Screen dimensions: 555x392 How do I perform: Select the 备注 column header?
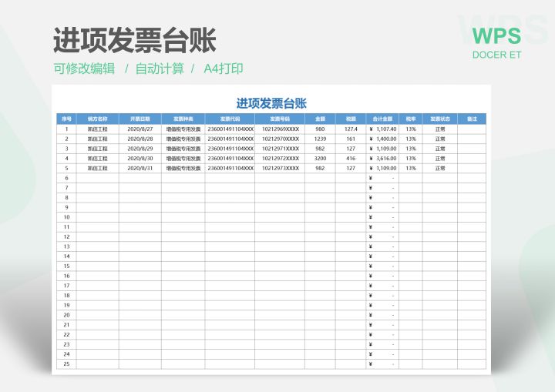472,119
